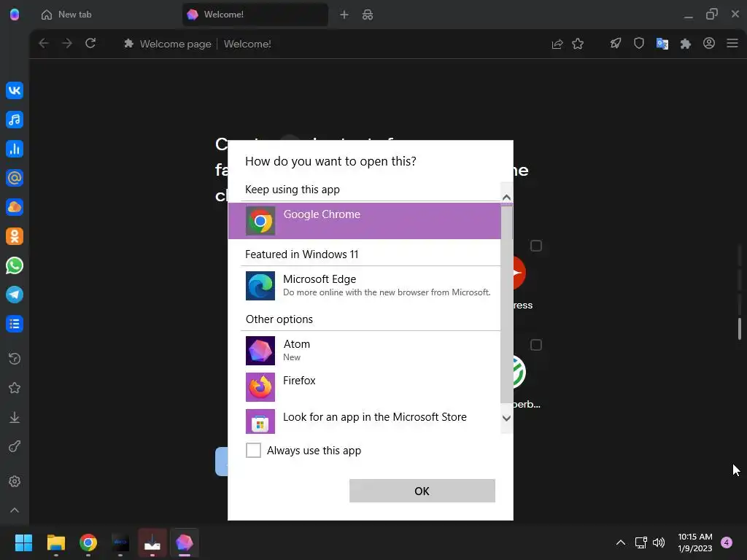The image size is (747, 560).
Task: Click the page's vertical scrollbar thumb
Action: [740, 329]
